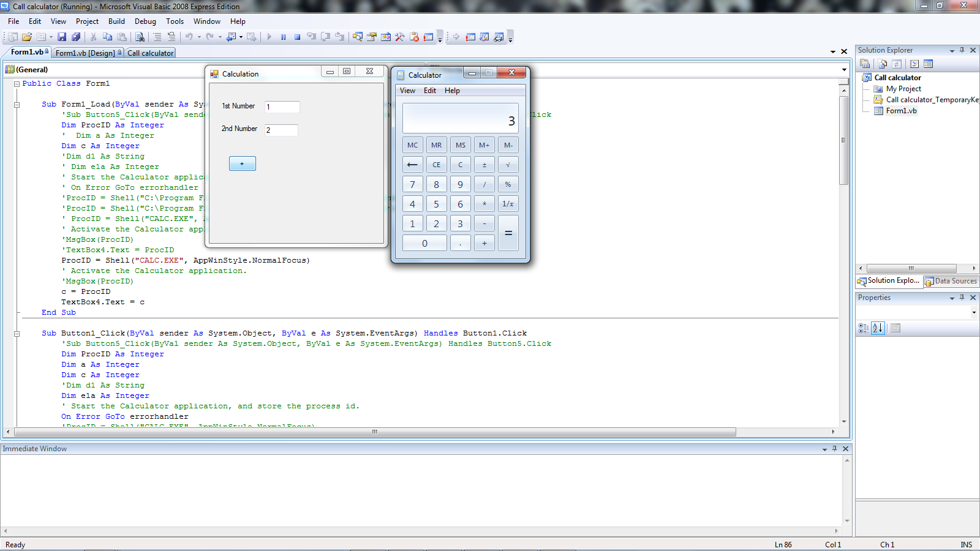Pin the Solution Explorer panel
980x551 pixels.
pos(962,50)
